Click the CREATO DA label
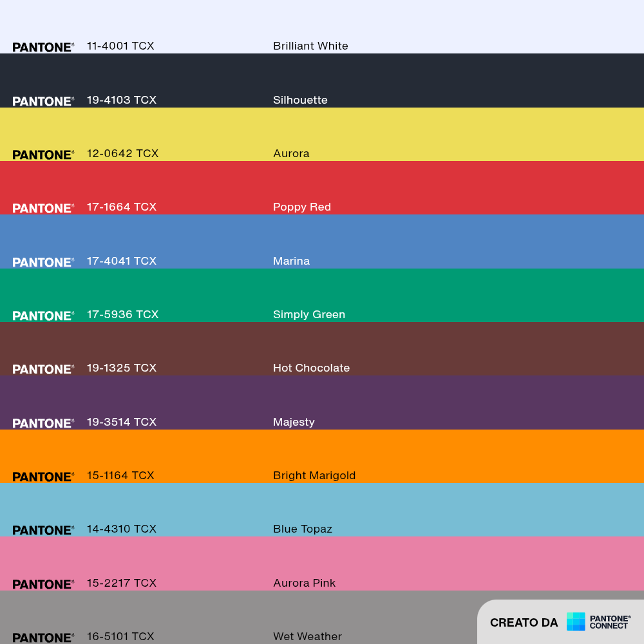Viewport: 644px width, 644px height. [524, 623]
